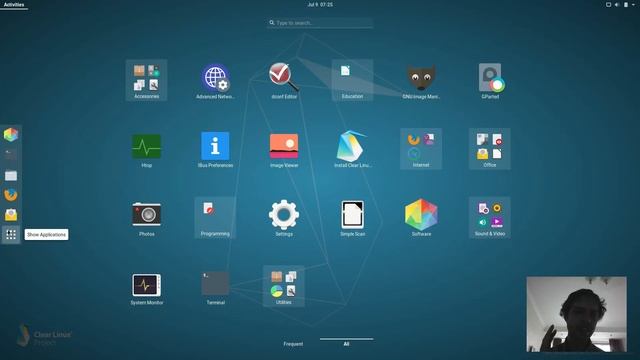Launch Firefox from the dock
The image size is (640, 360).
click(x=11, y=195)
